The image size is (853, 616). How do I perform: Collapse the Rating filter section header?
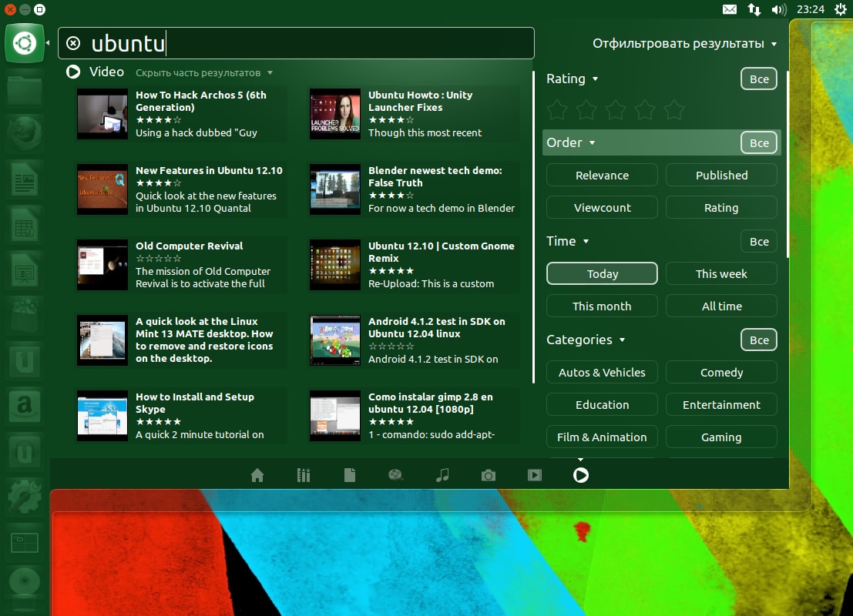573,79
